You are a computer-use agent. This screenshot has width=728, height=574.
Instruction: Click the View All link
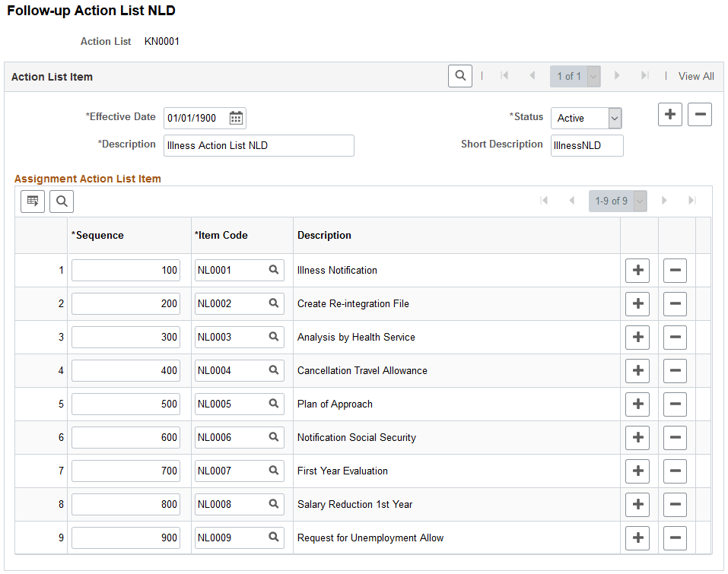[x=696, y=76]
